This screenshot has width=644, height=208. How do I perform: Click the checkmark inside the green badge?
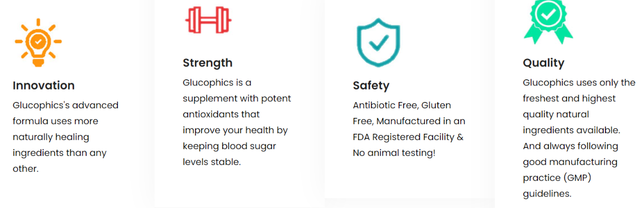click(x=548, y=15)
